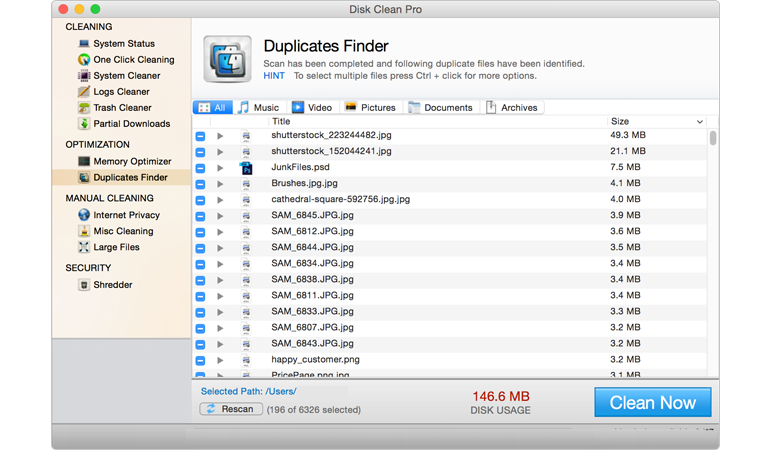Expand the Brushes.jpg.jpg duplicate group
Screen dimensions: 770x450
220,184
